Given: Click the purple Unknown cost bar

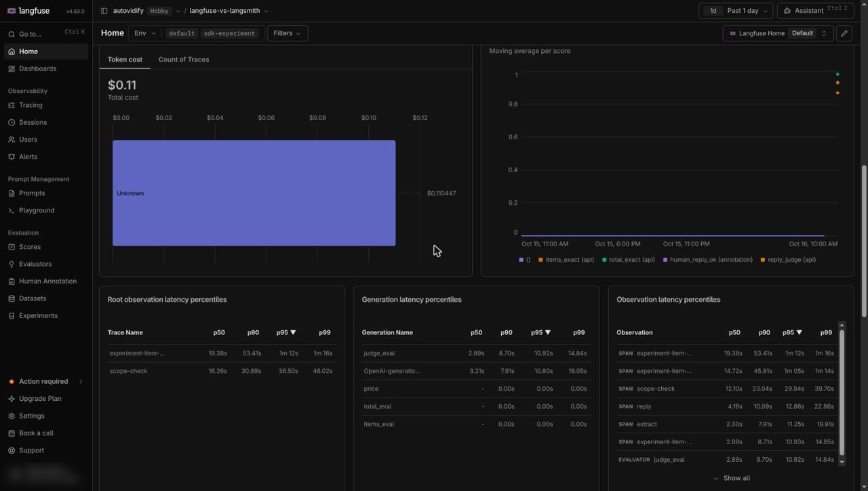Looking at the screenshot, I should [254, 193].
